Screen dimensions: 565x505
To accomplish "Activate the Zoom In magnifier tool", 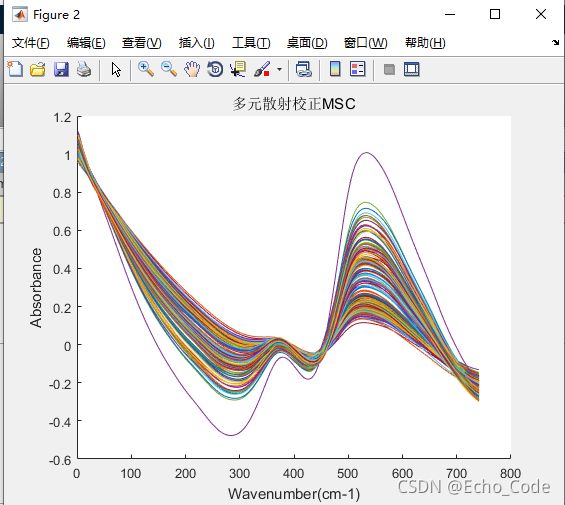I will coord(146,69).
